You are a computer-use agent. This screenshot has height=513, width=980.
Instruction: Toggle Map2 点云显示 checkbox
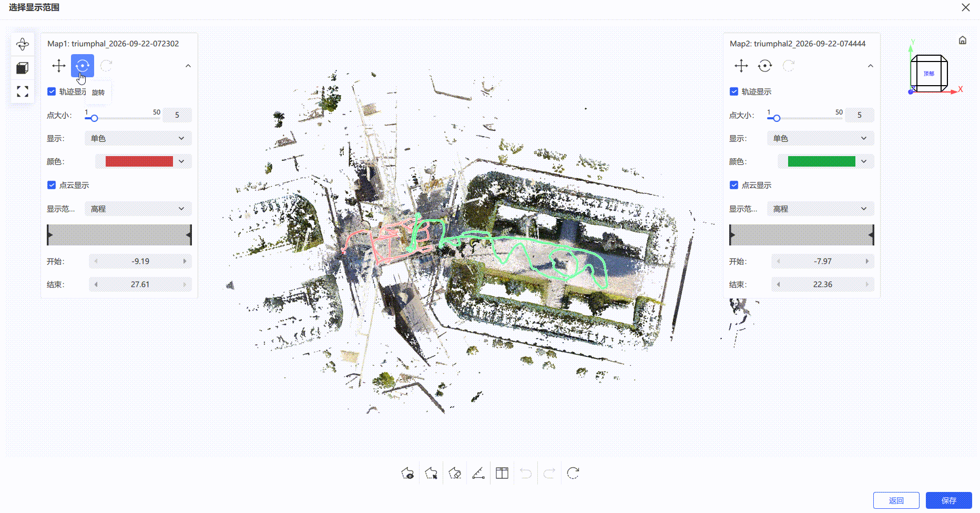pos(734,185)
